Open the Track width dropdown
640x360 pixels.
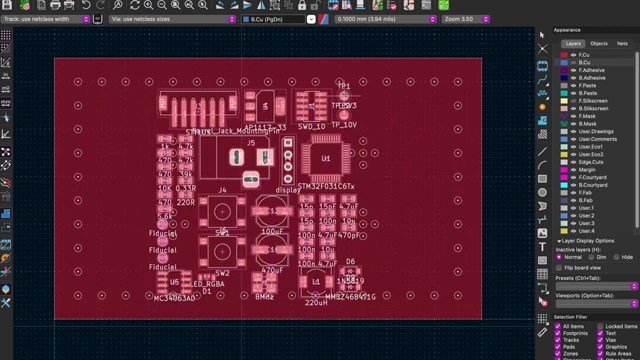coord(45,19)
